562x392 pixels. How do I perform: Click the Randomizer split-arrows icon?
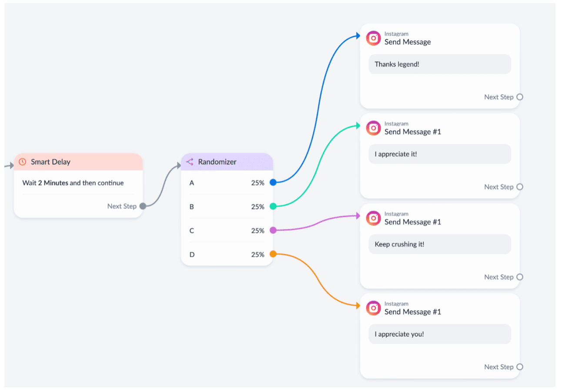(190, 162)
